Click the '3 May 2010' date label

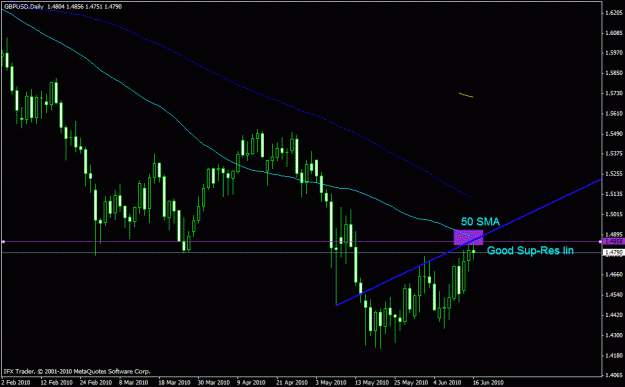[x=330, y=383]
